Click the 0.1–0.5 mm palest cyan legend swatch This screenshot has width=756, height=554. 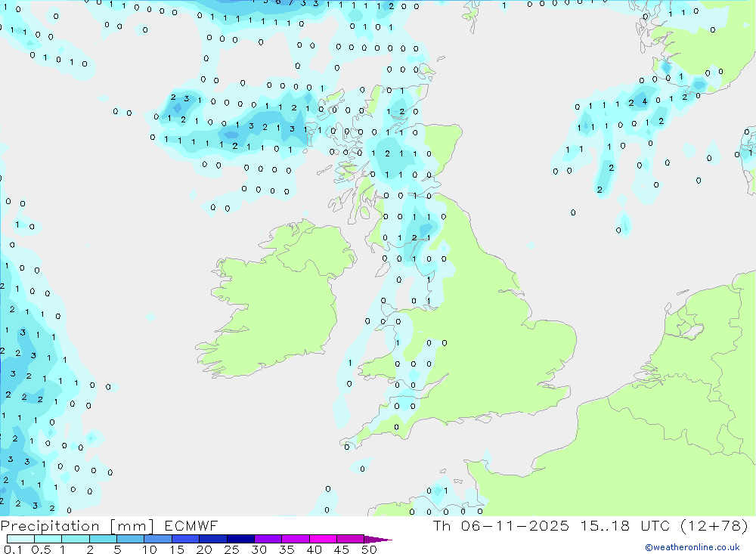(x=20, y=539)
